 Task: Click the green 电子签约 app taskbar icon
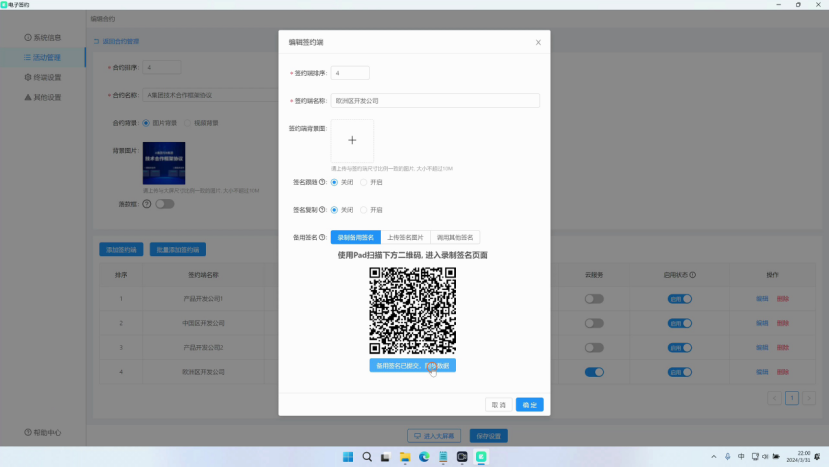pos(481,457)
